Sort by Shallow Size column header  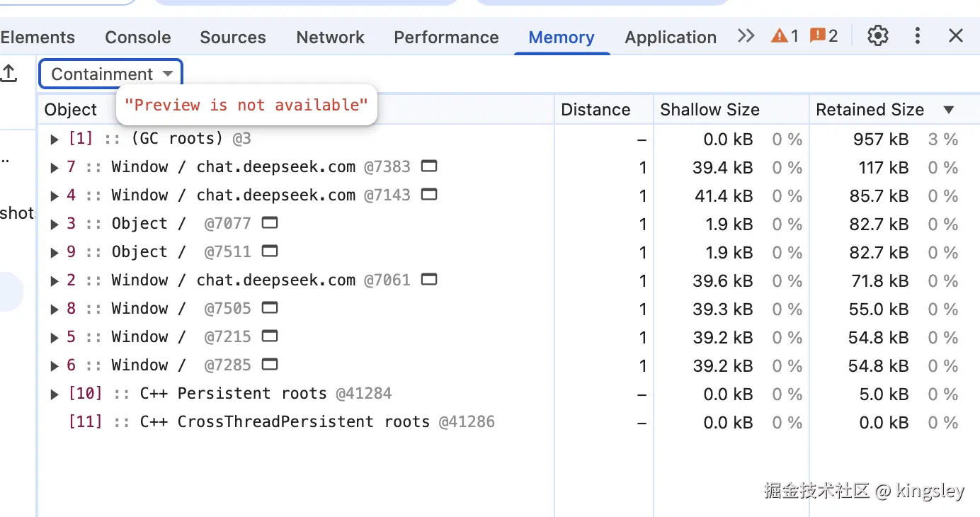[710, 110]
